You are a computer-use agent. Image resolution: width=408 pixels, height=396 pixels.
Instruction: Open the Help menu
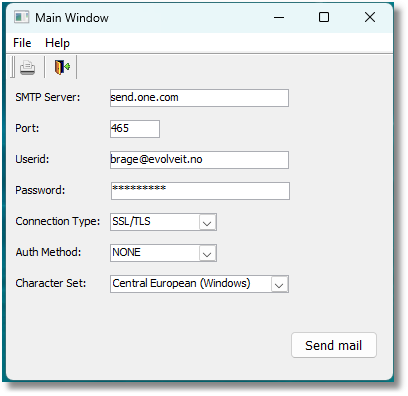click(x=57, y=43)
